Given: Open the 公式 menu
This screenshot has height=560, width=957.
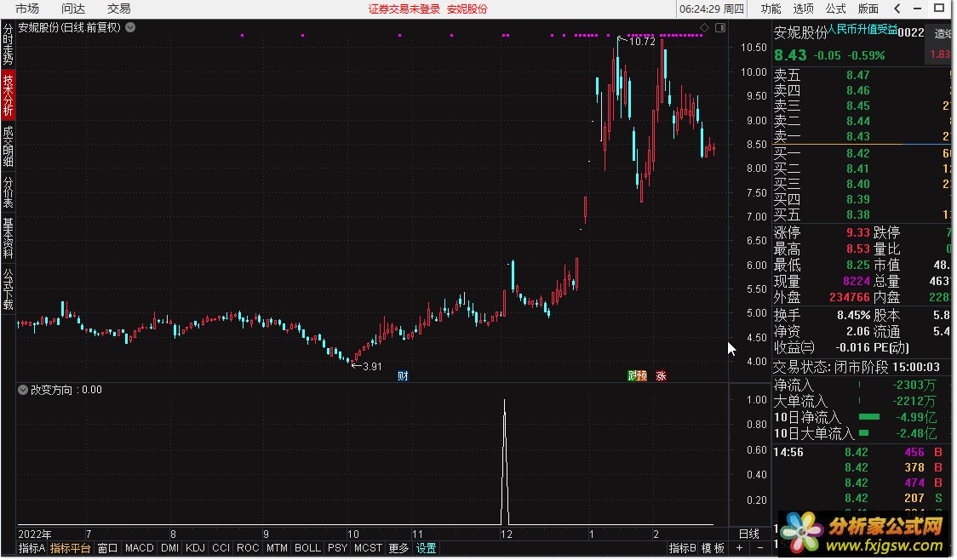Looking at the screenshot, I should click(x=835, y=9).
